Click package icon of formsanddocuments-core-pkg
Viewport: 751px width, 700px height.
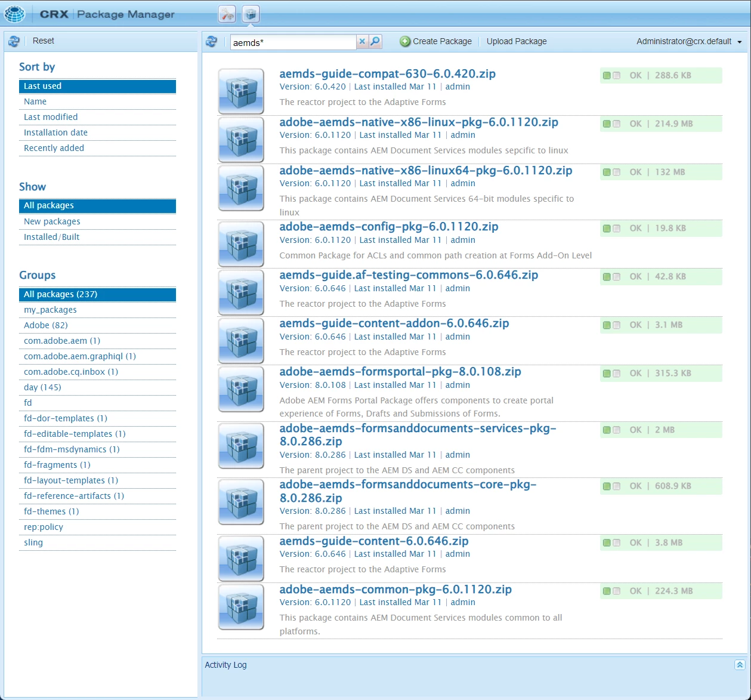coord(241,502)
